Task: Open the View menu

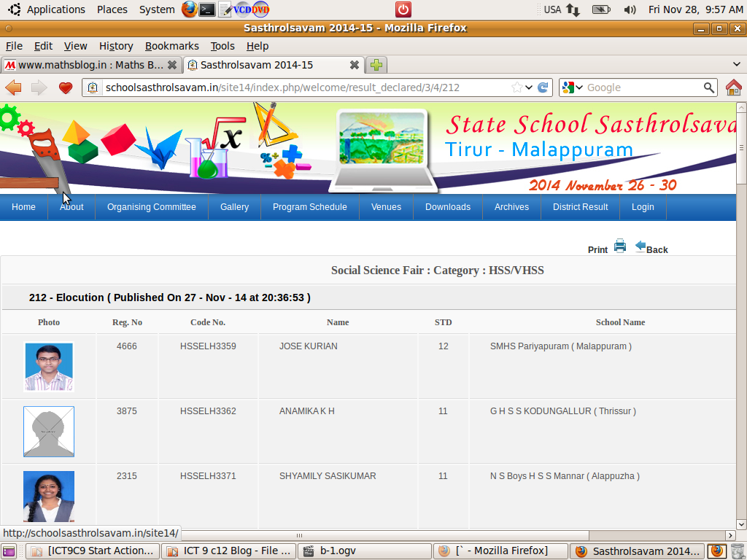Action: tap(75, 46)
